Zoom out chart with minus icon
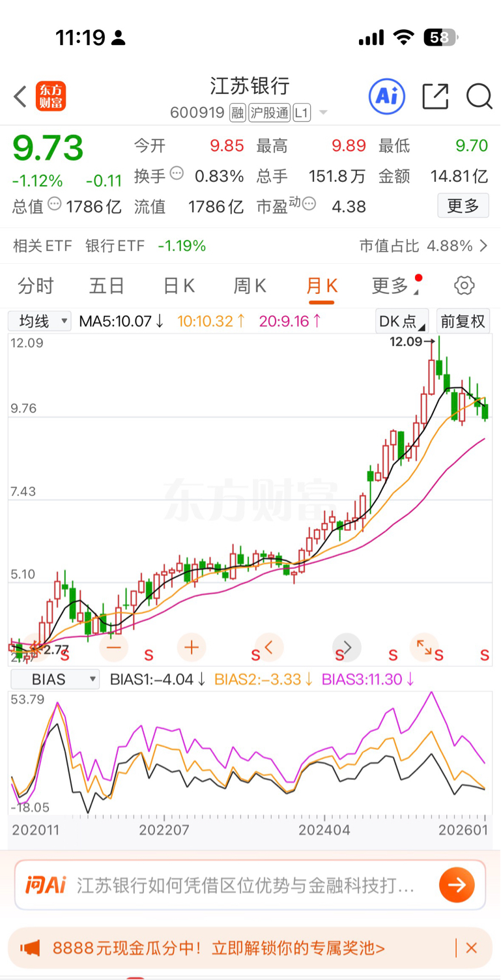The width and height of the screenshot is (501, 980). click(x=114, y=648)
